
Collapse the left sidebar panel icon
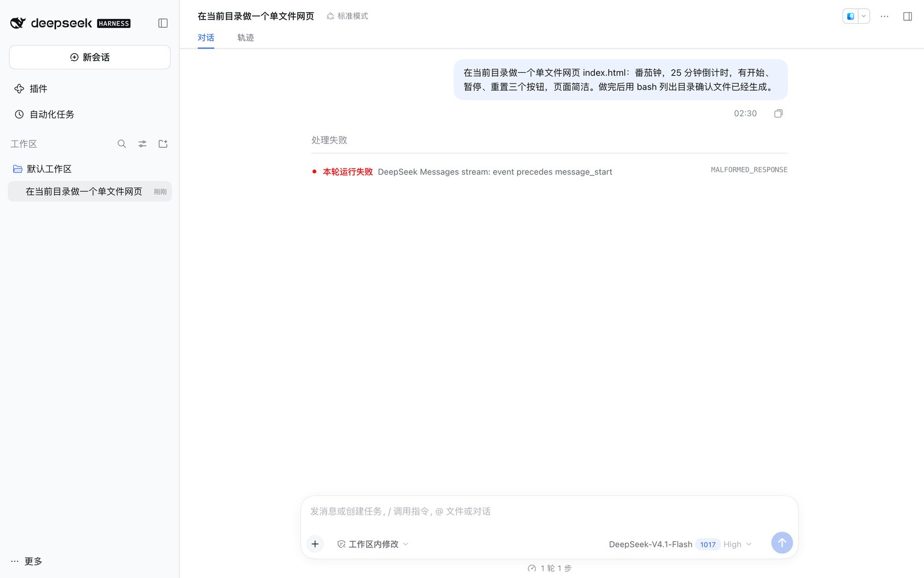click(163, 23)
